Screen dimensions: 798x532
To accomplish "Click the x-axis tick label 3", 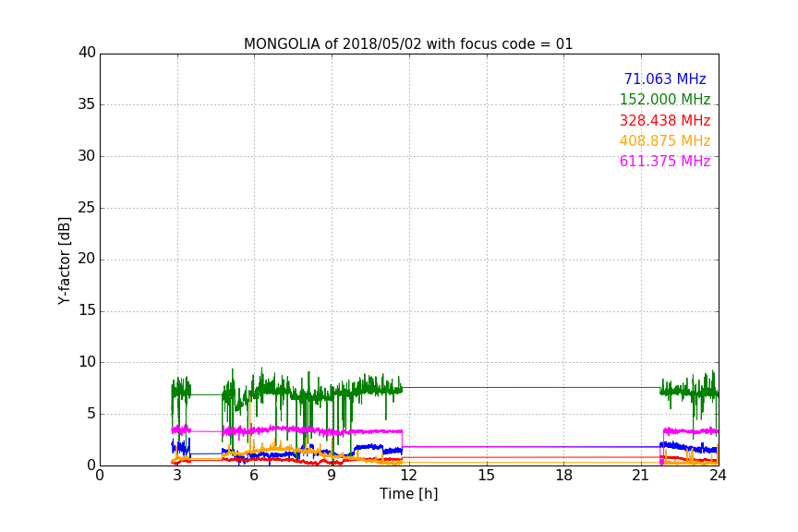I will (x=177, y=476).
